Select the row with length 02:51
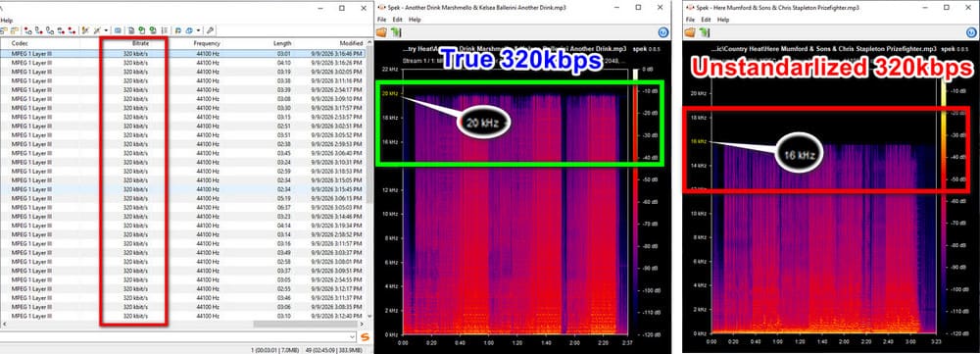Screen dimensions: 980x354 point(182,126)
